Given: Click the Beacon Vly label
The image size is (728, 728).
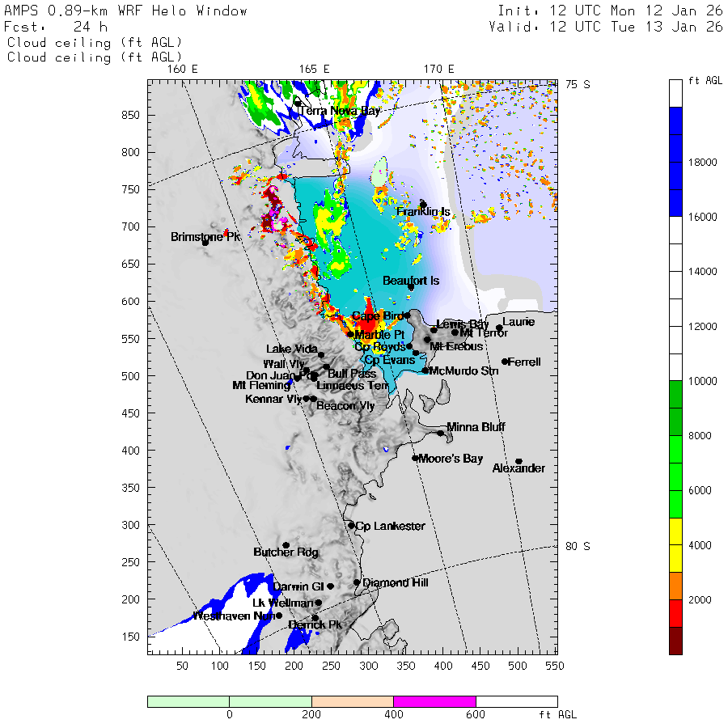Looking at the screenshot, I should 345,406.
